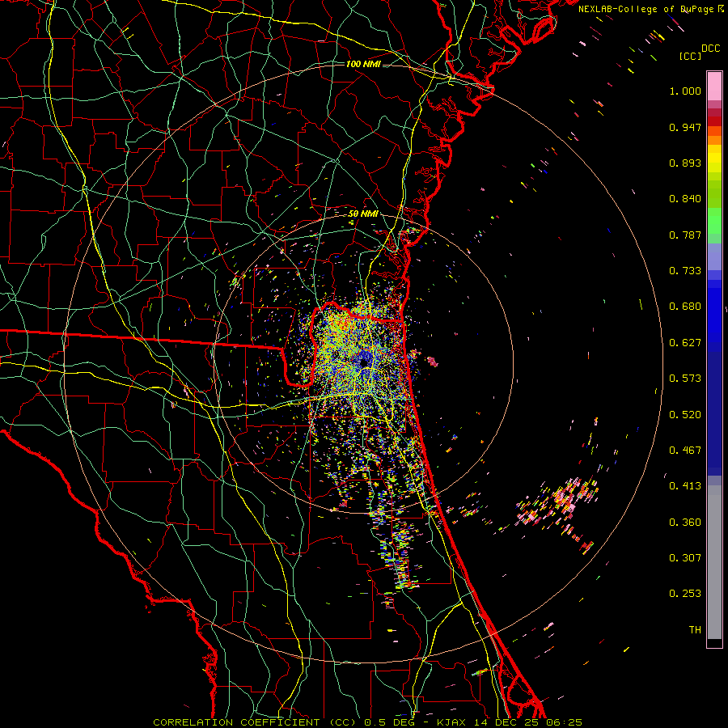
Task: Click the 0.733 legend value
Action: (x=685, y=271)
